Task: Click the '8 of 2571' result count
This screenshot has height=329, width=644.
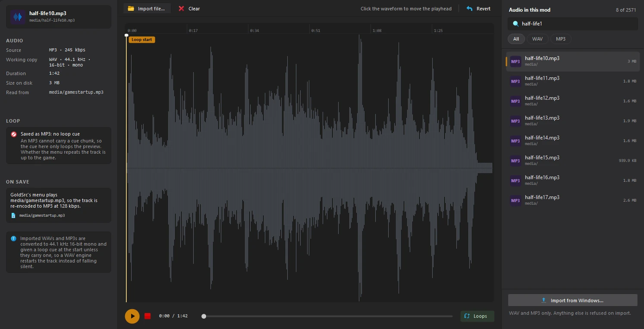Action: pyautogui.click(x=626, y=10)
